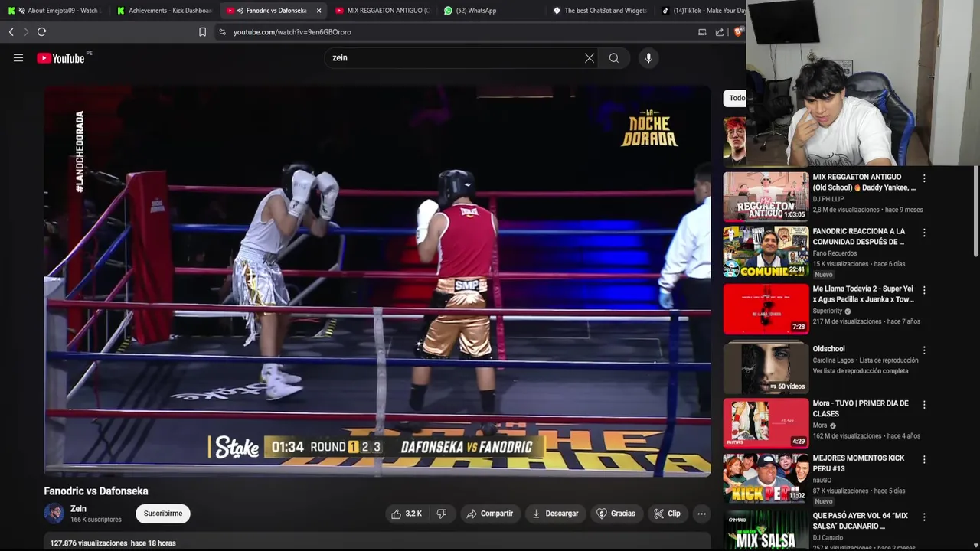Open the MIX SALSA DJ Canario thumbnail
The width and height of the screenshot is (980, 551).
point(766,530)
